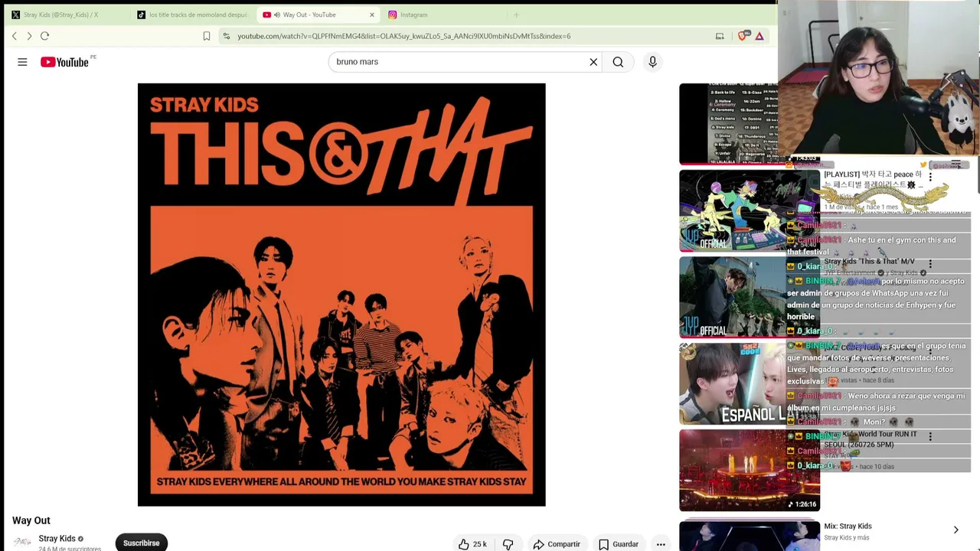Open more actions for the Way Out video
The width and height of the screenshot is (980, 551).
[661, 544]
